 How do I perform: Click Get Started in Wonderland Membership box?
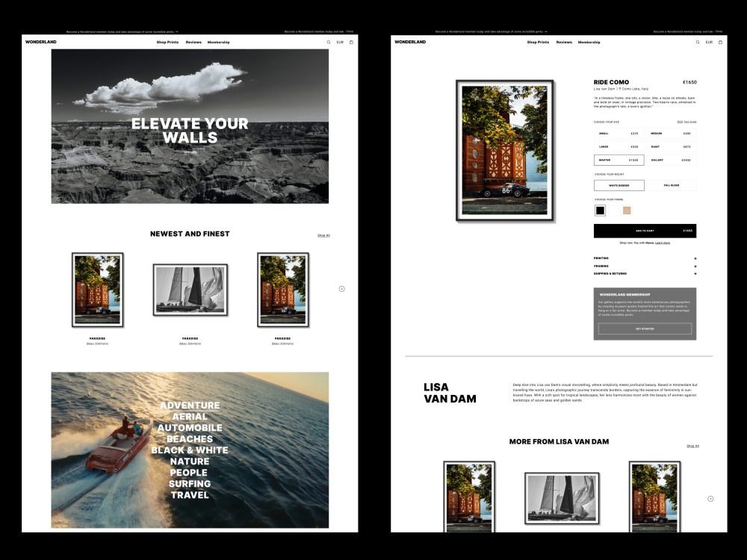pyautogui.click(x=645, y=329)
